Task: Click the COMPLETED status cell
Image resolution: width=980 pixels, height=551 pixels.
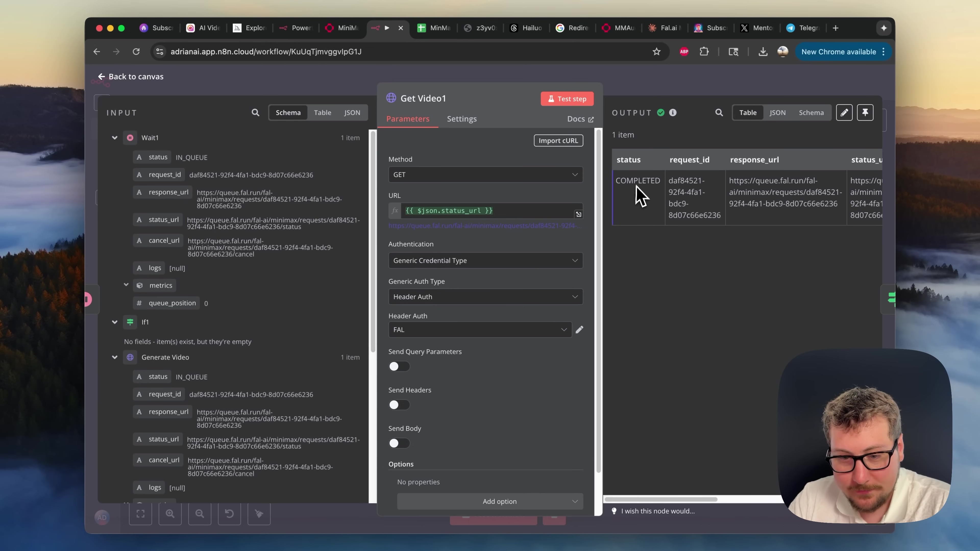Action: [x=638, y=197]
